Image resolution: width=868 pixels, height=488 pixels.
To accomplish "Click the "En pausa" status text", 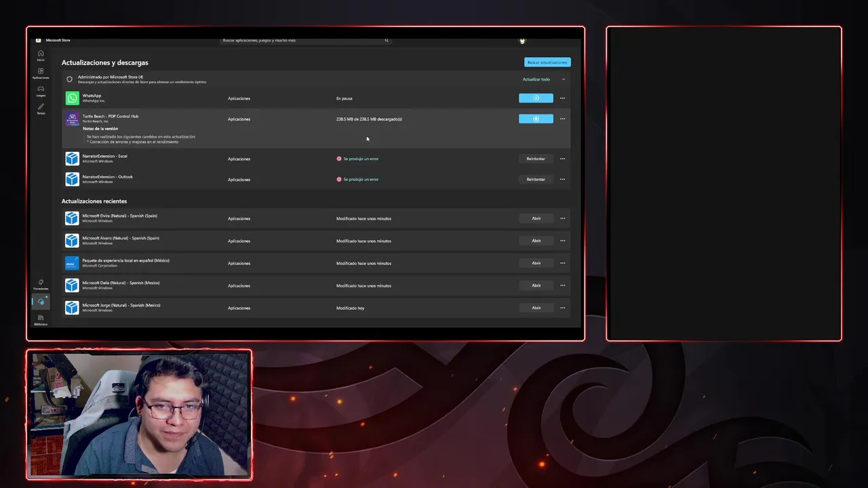I will pyautogui.click(x=344, y=98).
